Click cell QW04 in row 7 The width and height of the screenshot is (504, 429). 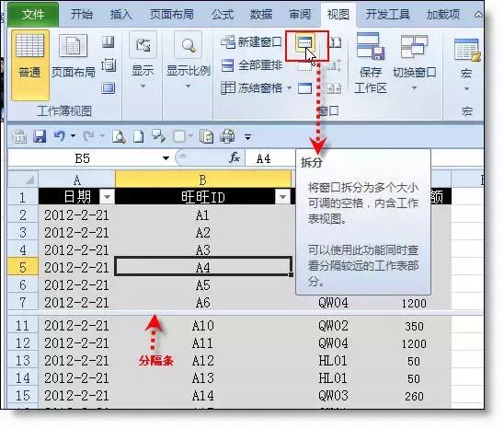(x=333, y=303)
